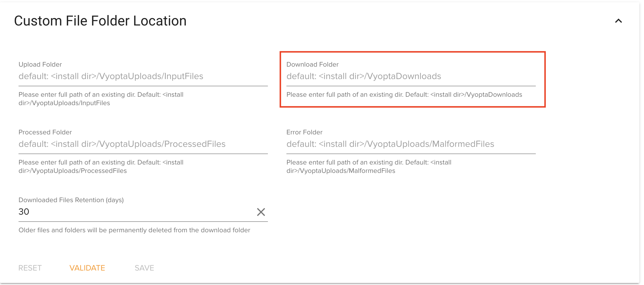Screen dimensions: 644x285
Task: Clear the Downloaded Files Retention value
Action: pyautogui.click(x=261, y=212)
